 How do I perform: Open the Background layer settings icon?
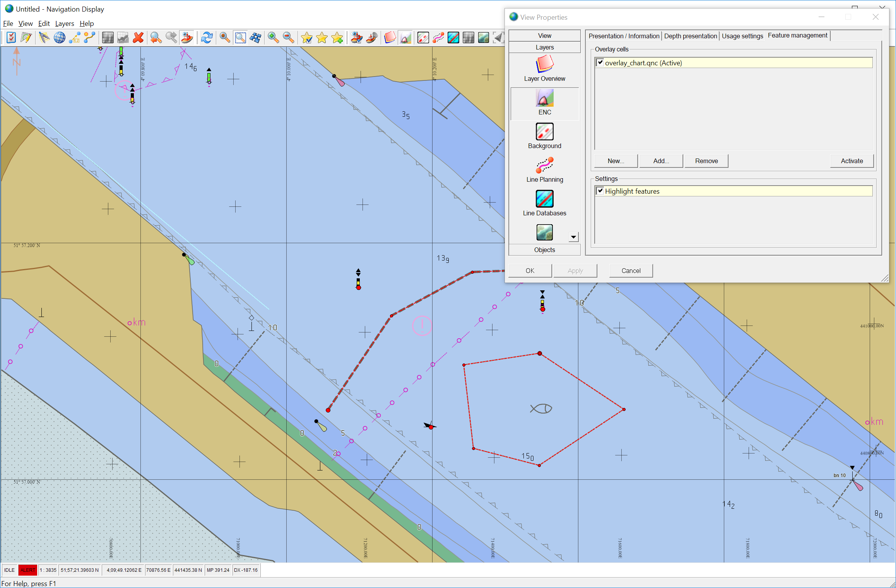click(x=544, y=132)
